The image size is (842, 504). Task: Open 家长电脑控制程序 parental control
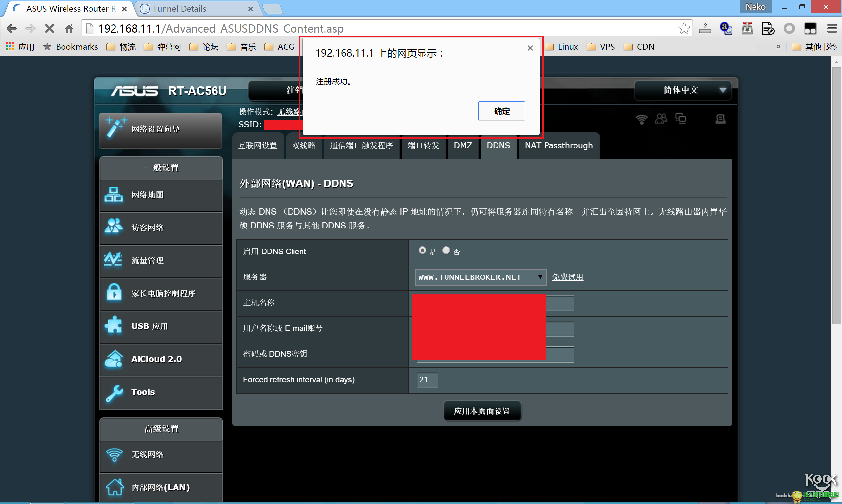[161, 294]
